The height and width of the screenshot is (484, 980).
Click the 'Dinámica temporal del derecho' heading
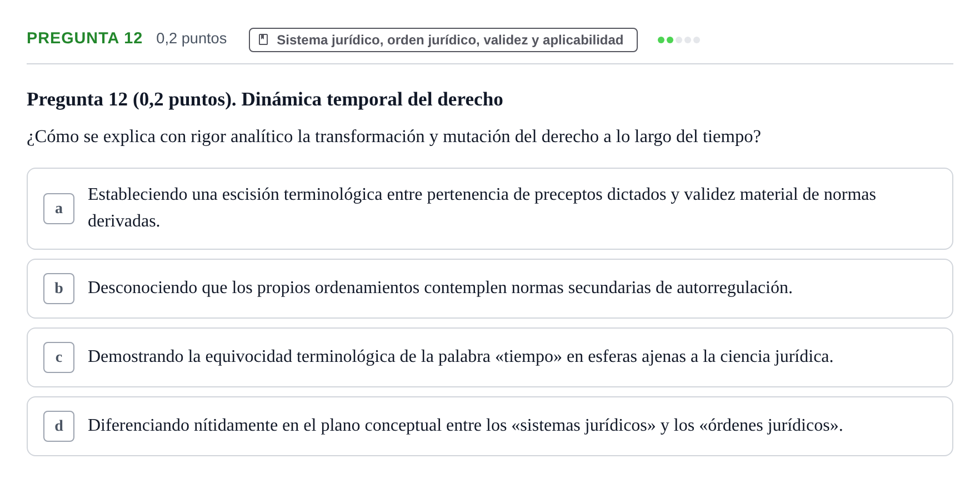pos(265,99)
